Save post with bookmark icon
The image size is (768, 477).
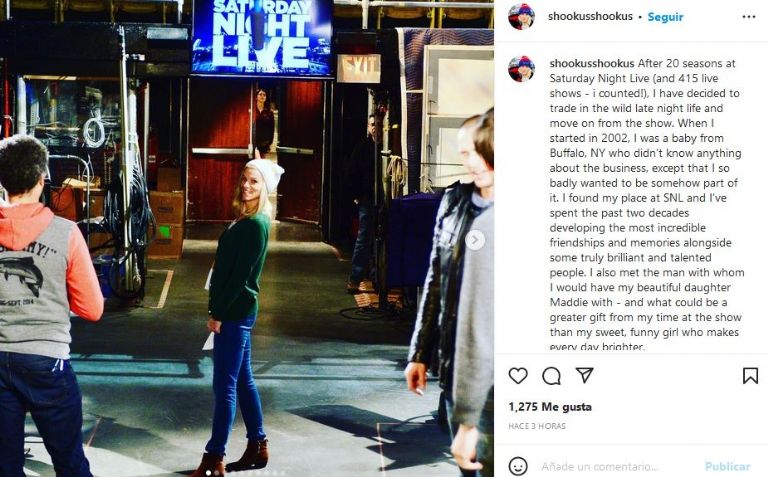750,376
